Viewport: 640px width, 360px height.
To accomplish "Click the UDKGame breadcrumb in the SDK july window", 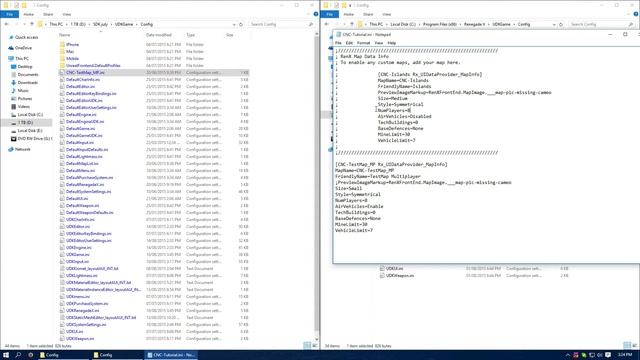I will click(x=124, y=24).
